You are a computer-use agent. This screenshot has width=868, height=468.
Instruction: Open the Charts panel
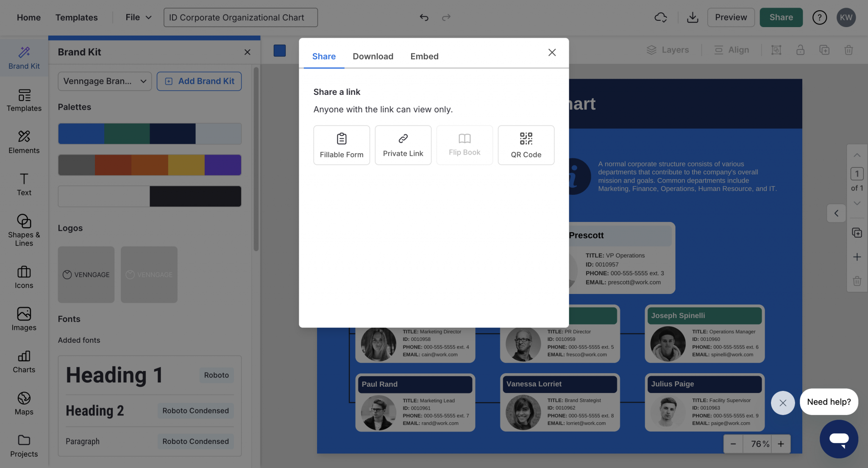click(24, 361)
